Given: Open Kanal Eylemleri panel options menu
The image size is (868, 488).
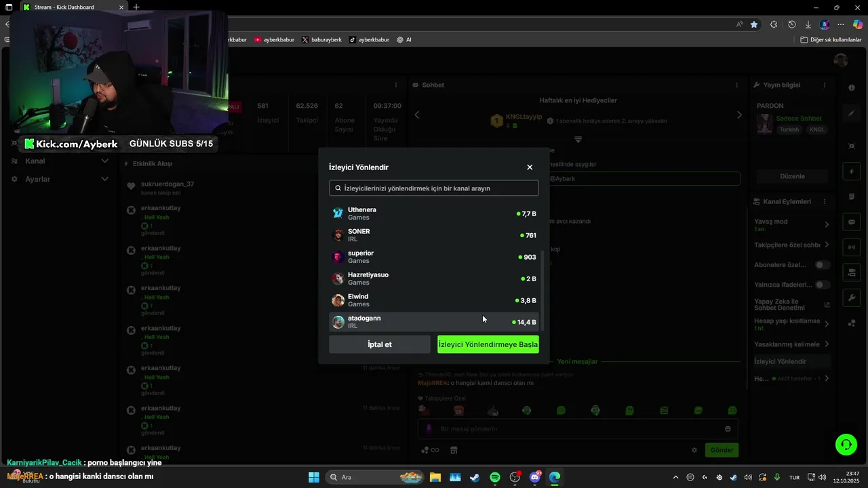Looking at the screenshot, I should 825,202.
